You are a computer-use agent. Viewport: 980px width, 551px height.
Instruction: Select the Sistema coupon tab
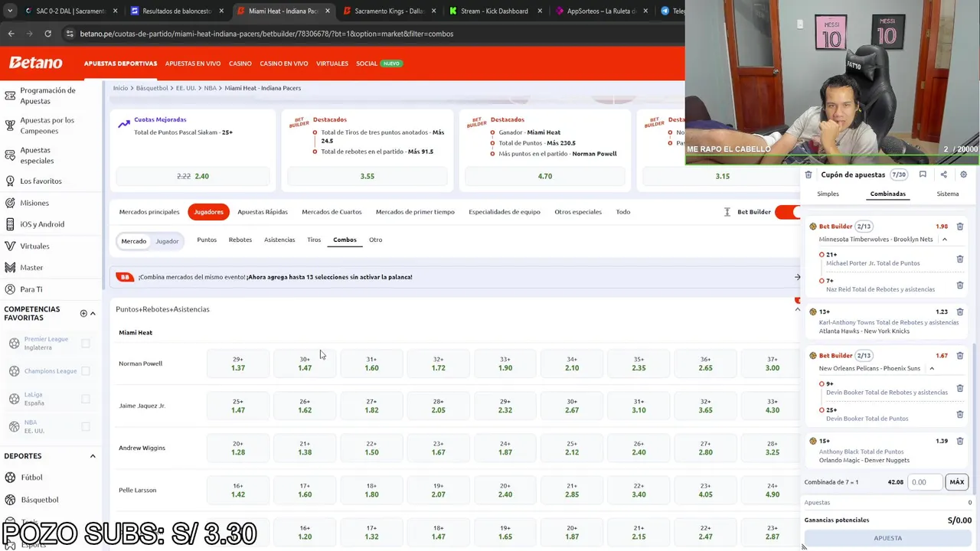947,194
